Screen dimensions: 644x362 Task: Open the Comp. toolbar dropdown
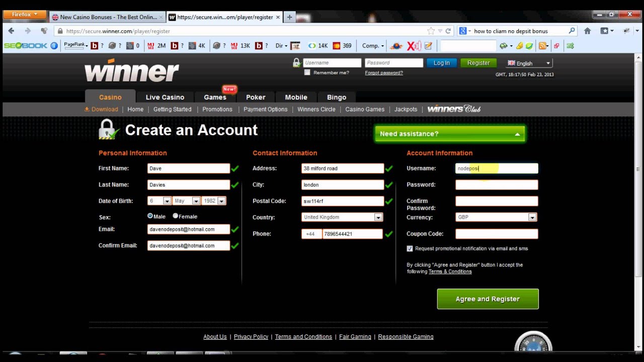pyautogui.click(x=373, y=46)
